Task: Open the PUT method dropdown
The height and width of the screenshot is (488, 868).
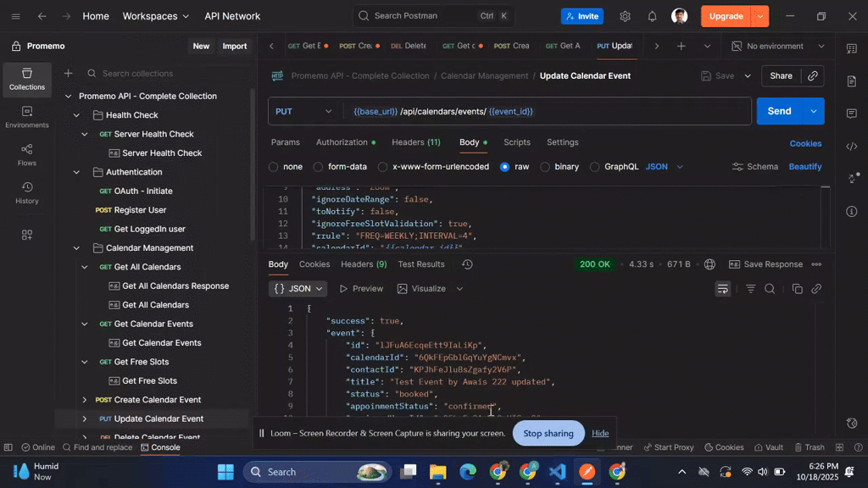Action: pos(303,111)
